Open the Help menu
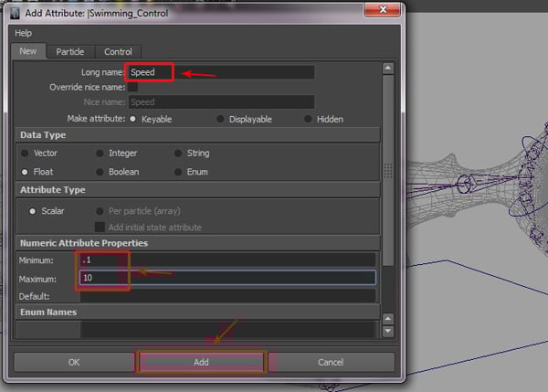The image size is (548, 392). pos(23,33)
